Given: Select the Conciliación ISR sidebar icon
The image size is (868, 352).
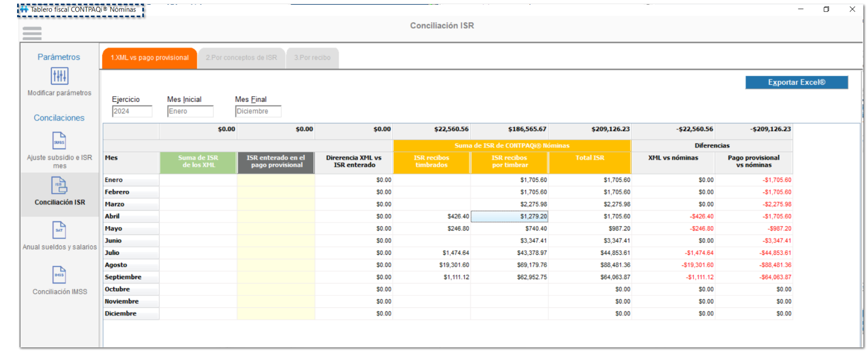Looking at the screenshot, I should [x=59, y=186].
